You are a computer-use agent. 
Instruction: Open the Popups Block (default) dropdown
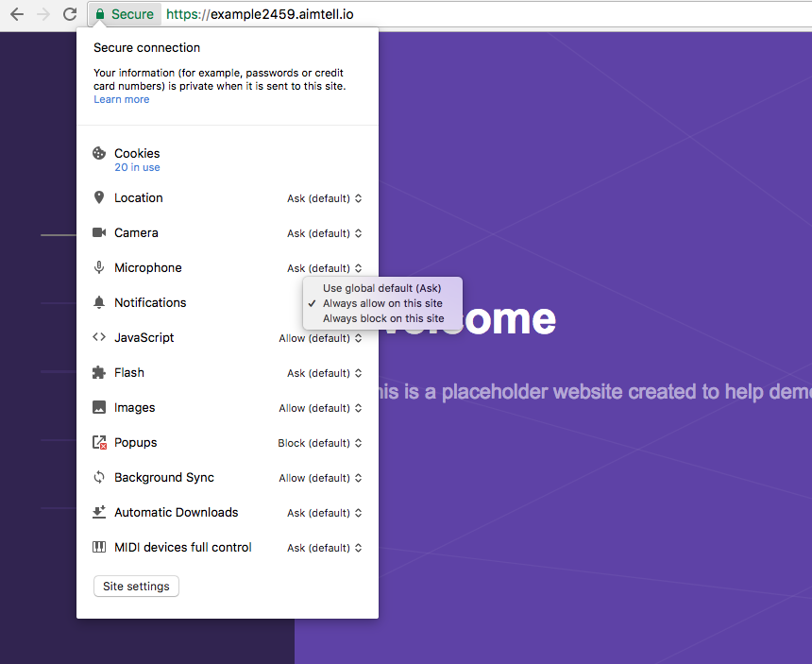[320, 443]
